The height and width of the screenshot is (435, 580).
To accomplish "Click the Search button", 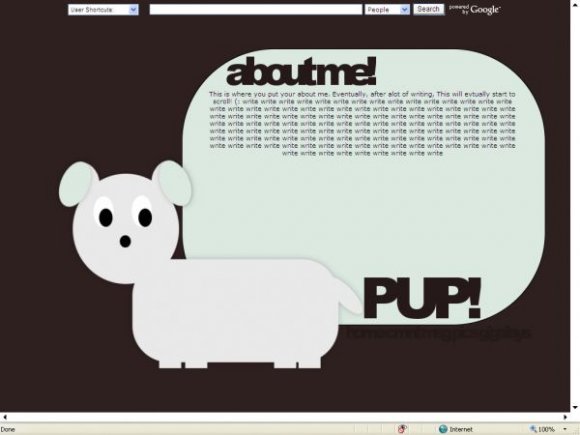I will click(x=428, y=9).
